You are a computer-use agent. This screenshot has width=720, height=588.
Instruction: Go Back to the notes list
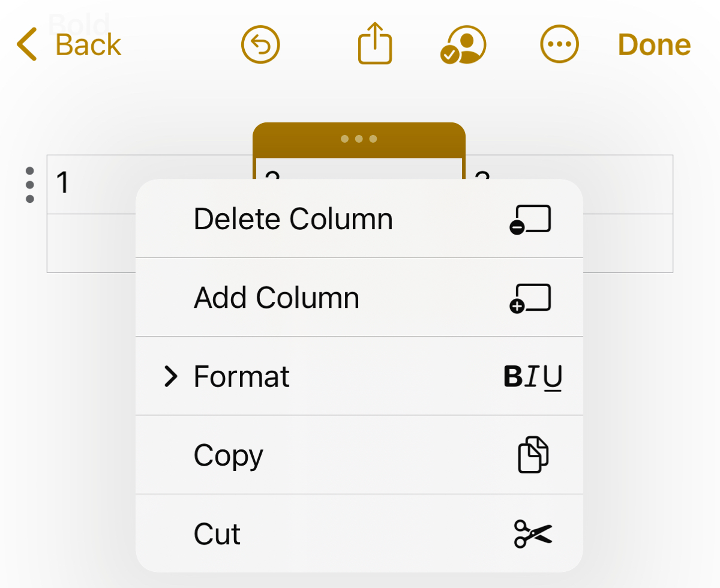pos(69,45)
